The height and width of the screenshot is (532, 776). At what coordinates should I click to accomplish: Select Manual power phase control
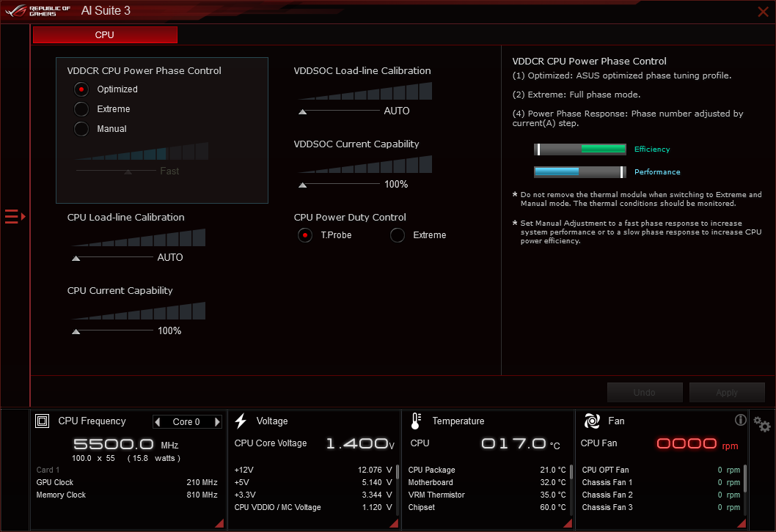click(81, 128)
